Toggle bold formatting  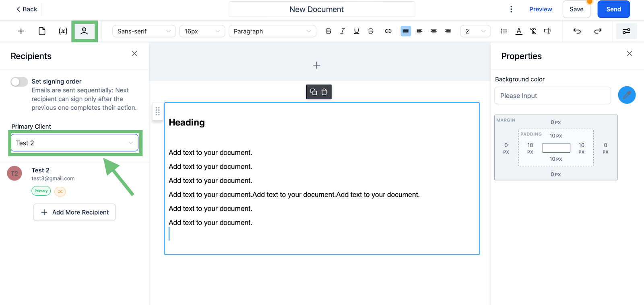click(x=328, y=31)
